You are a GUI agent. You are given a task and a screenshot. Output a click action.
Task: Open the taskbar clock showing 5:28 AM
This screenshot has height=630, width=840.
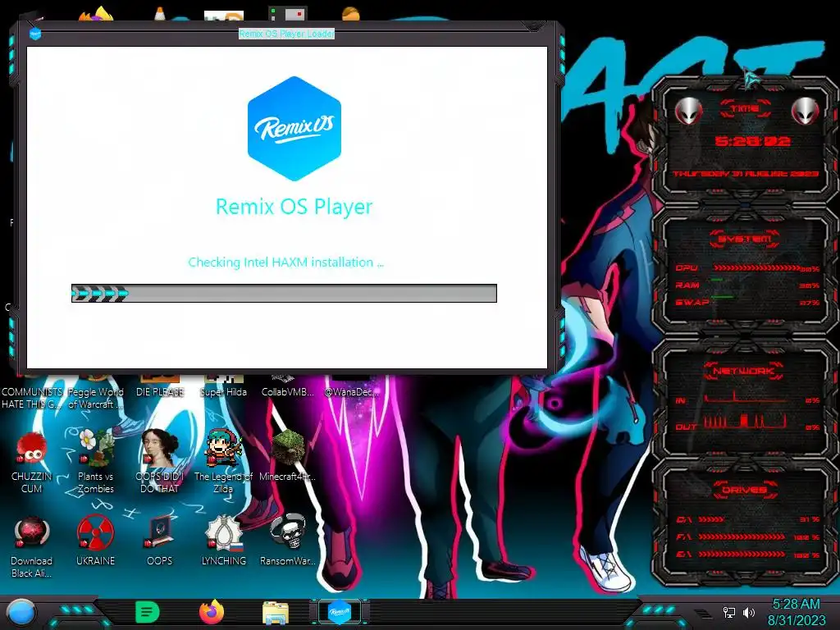point(797,612)
